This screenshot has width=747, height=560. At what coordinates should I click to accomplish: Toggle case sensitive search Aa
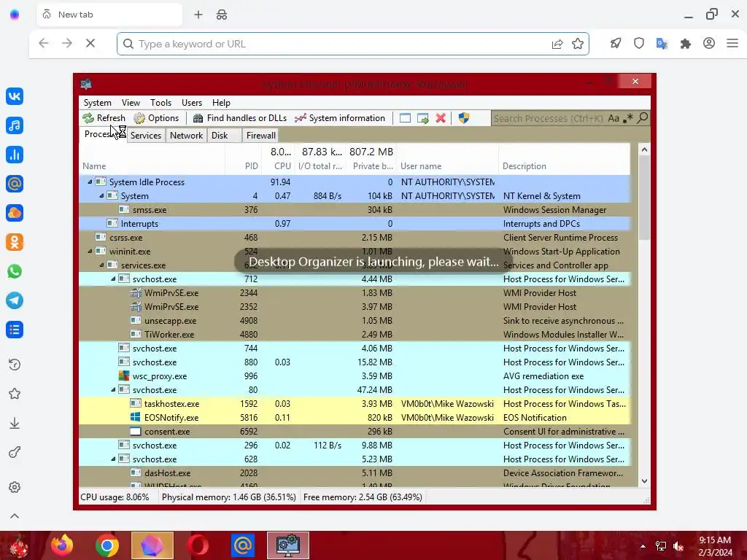click(614, 118)
